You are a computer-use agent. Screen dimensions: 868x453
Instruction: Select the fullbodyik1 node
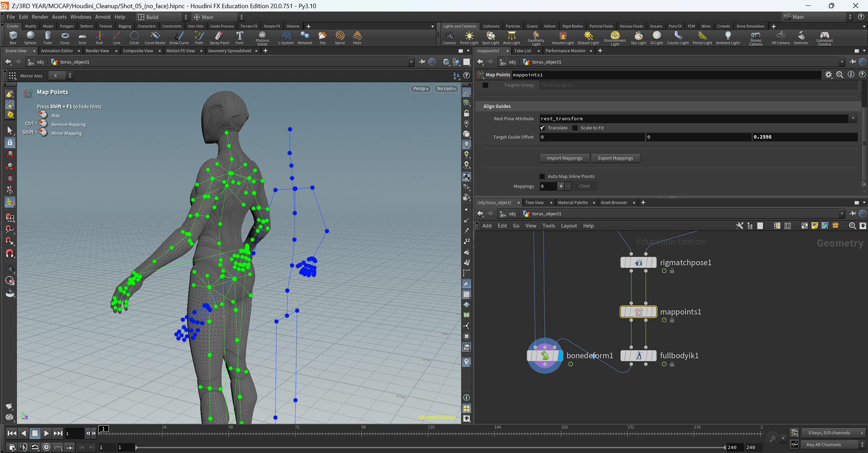coord(638,356)
